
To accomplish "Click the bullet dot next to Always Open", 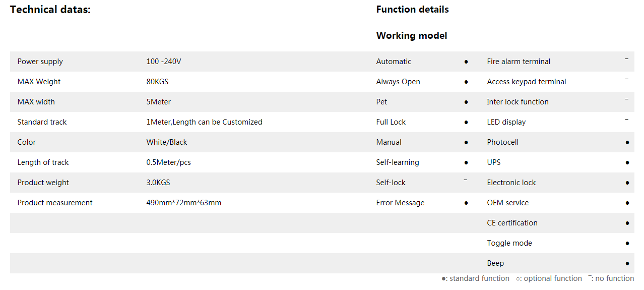I will click(x=466, y=82).
